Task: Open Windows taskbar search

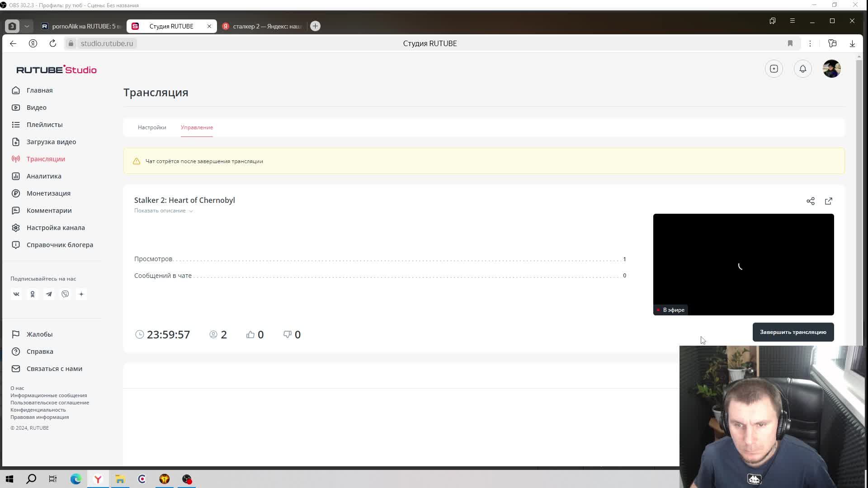Action: 31,479
